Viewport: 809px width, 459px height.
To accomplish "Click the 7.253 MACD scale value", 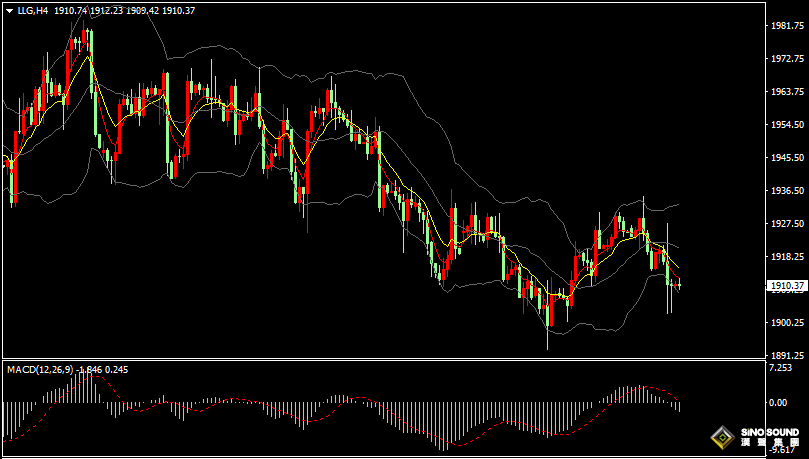I will [782, 368].
